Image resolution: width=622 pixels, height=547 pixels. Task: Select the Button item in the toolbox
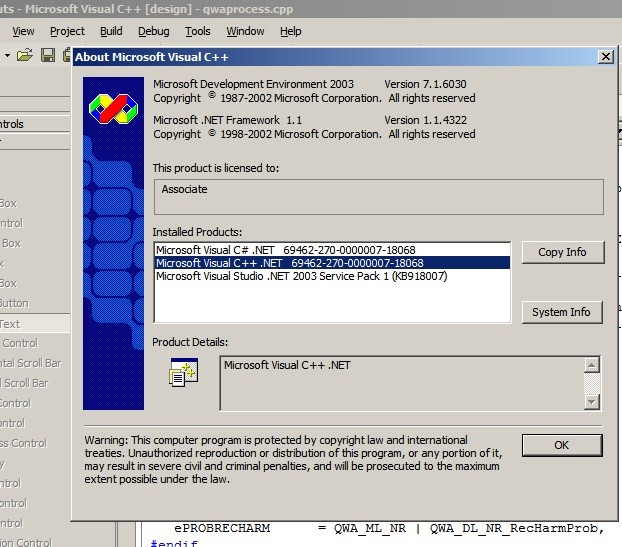35,303
